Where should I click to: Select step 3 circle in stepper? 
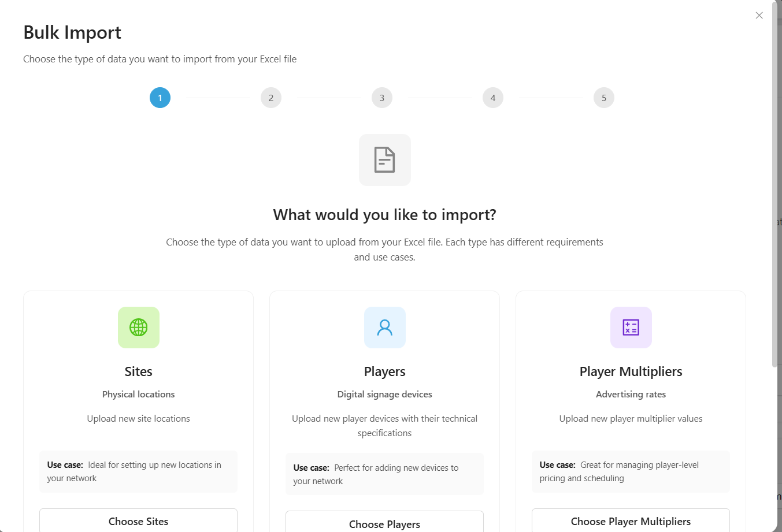382,98
